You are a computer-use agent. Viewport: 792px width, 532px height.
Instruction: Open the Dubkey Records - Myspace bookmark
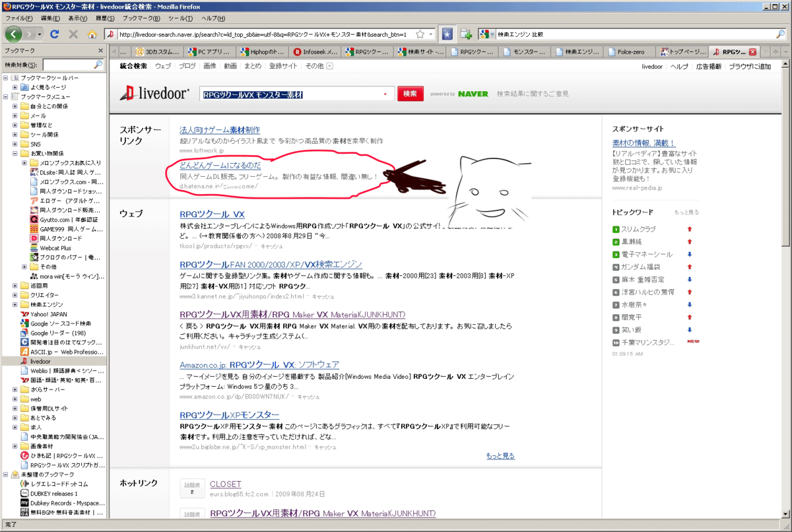coord(61,503)
